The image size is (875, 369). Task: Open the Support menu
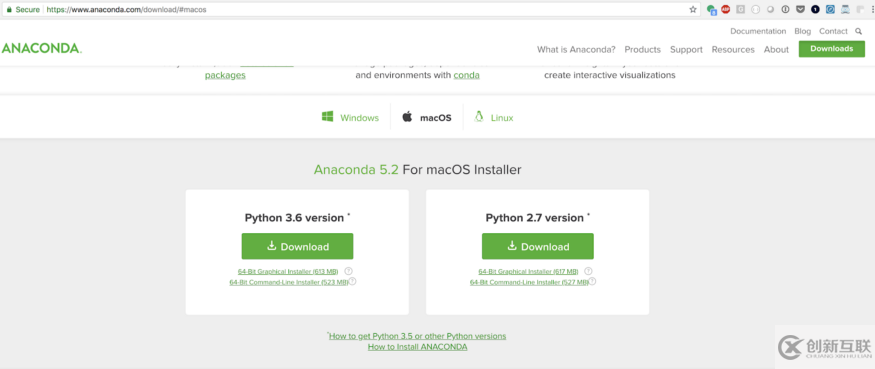(686, 50)
